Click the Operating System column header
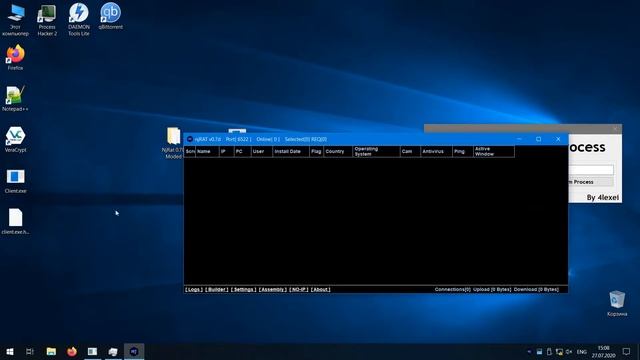The height and width of the screenshot is (360, 640). pyautogui.click(x=376, y=151)
